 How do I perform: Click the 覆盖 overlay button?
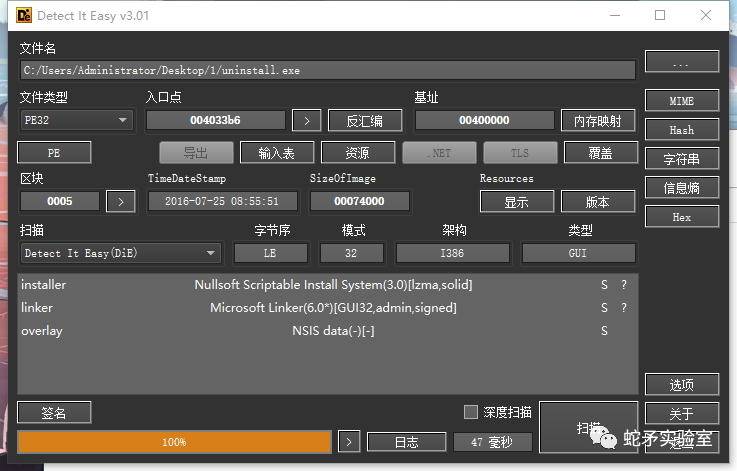point(600,153)
